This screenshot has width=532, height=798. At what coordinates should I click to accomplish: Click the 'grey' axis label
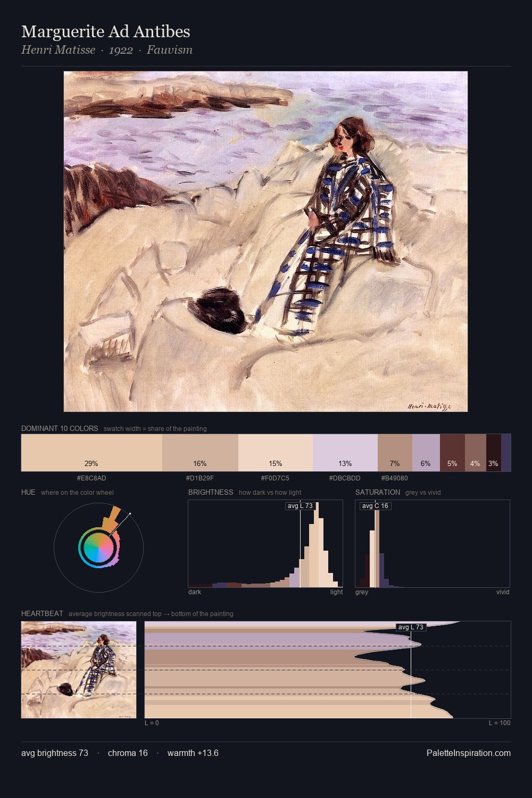362,592
